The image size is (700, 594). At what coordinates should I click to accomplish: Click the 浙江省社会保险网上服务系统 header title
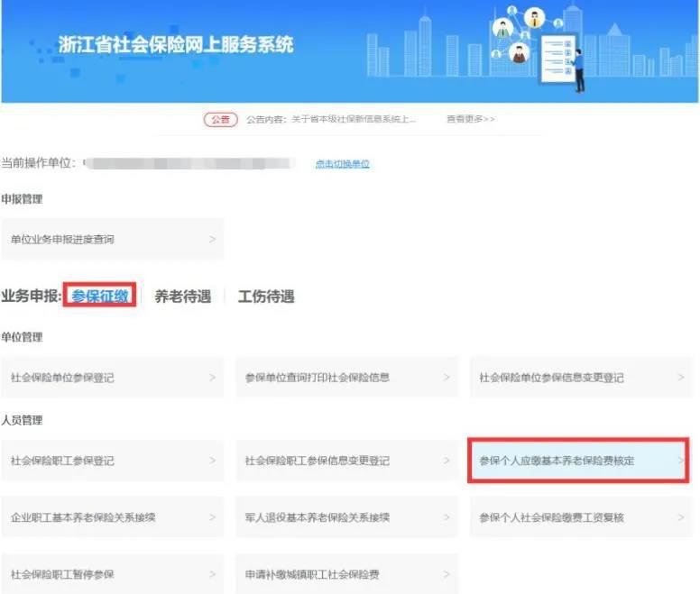[176, 45]
